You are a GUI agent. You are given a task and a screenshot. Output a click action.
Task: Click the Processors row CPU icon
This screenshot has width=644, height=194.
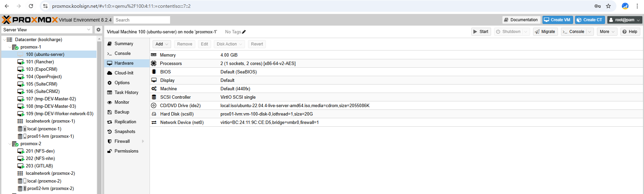coord(154,63)
